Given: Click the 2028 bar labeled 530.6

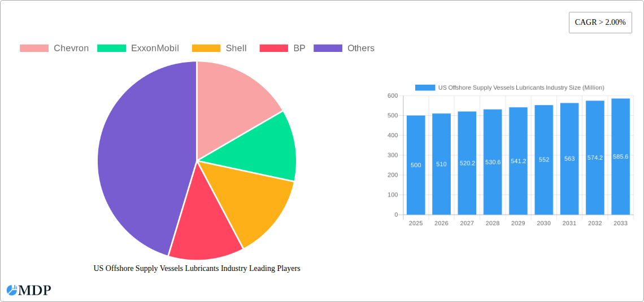Looking at the screenshot, I should 493,161.
